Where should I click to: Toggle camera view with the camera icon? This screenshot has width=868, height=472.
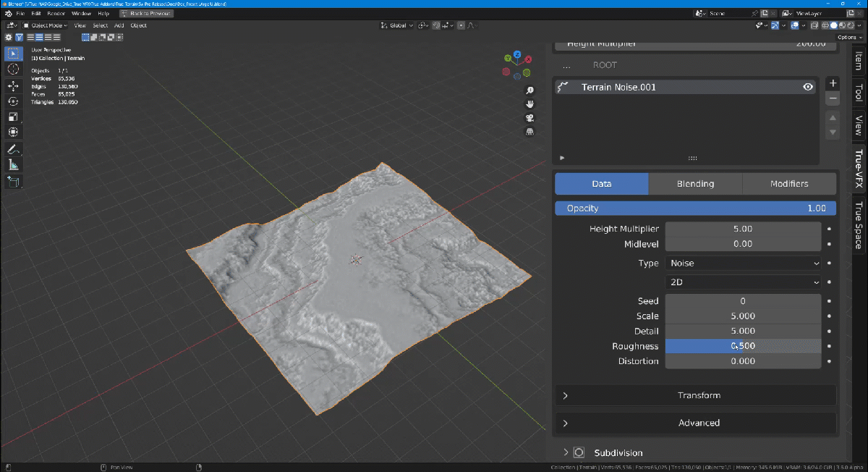click(x=529, y=118)
